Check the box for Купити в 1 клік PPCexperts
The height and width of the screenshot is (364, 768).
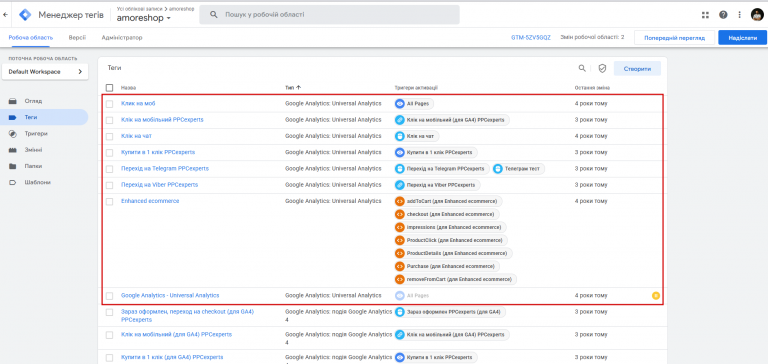coord(109,152)
